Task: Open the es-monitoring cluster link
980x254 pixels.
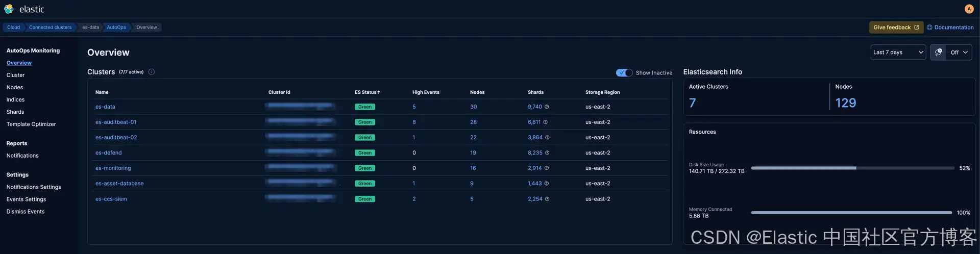Action: (113, 168)
